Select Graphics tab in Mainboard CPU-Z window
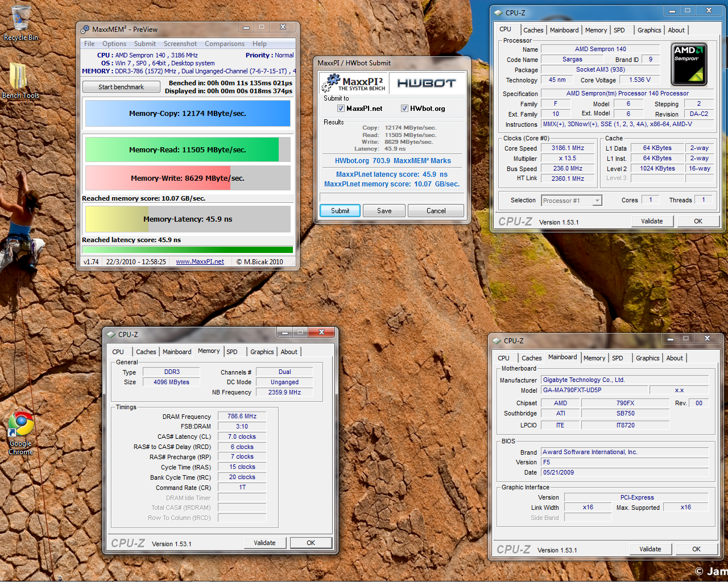This screenshot has height=582, width=728. point(648,358)
